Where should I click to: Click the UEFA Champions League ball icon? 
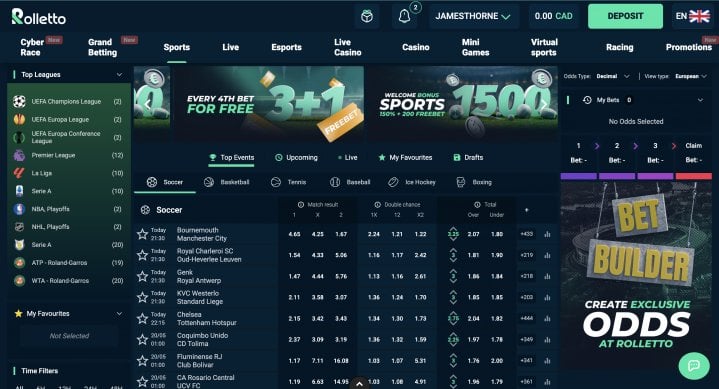coord(19,101)
